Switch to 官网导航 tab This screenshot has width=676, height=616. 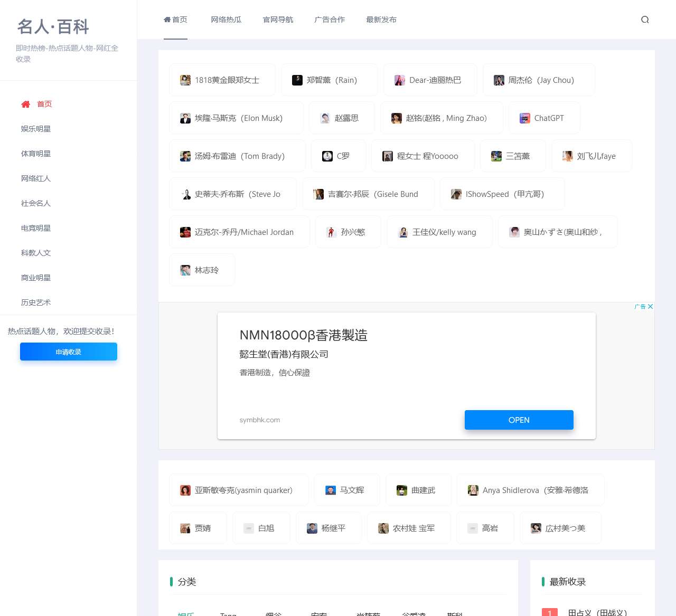[x=277, y=20]
